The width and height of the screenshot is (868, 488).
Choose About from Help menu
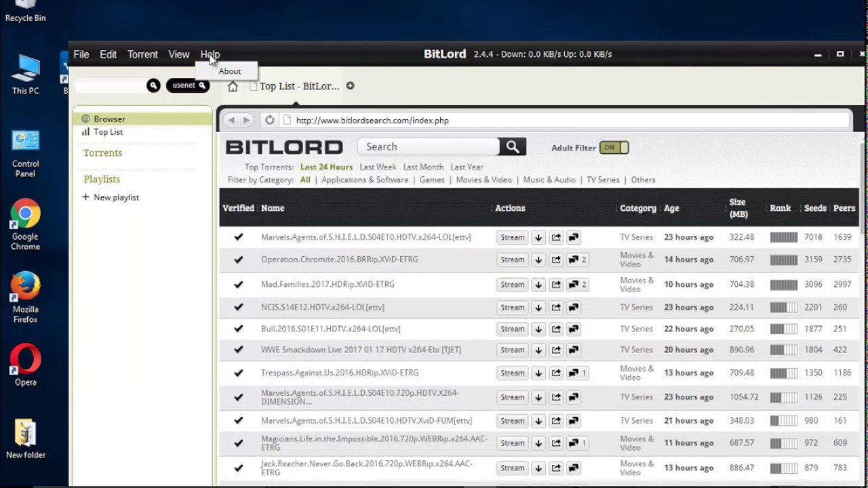[229, 71]
